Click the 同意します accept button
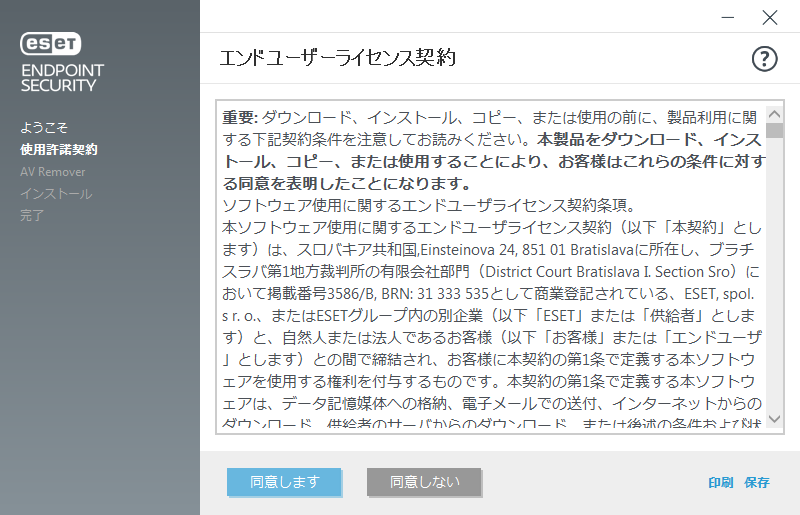The height and width of the screenshot is (515, 800). pyautogui.click(x=284, y=482)
